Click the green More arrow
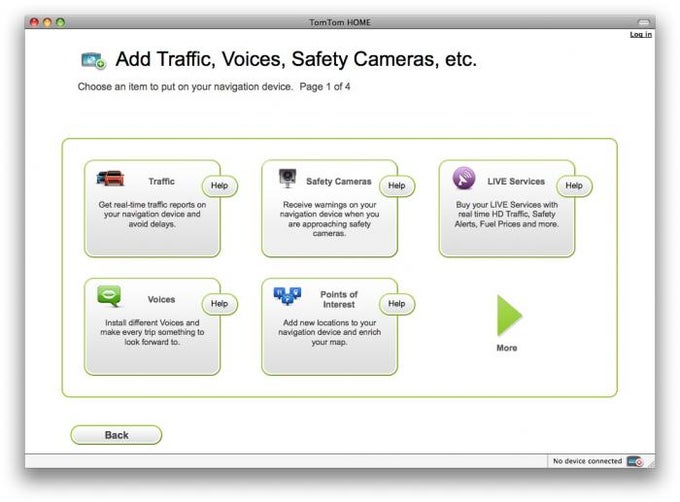Viewport: 680px width, 502px height. point(509,316)
